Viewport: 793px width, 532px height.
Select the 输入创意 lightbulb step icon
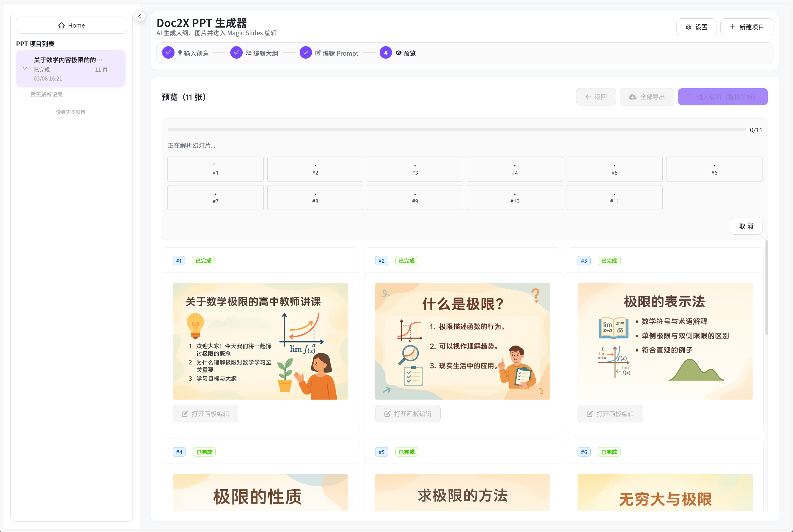(x=180, y=53)
